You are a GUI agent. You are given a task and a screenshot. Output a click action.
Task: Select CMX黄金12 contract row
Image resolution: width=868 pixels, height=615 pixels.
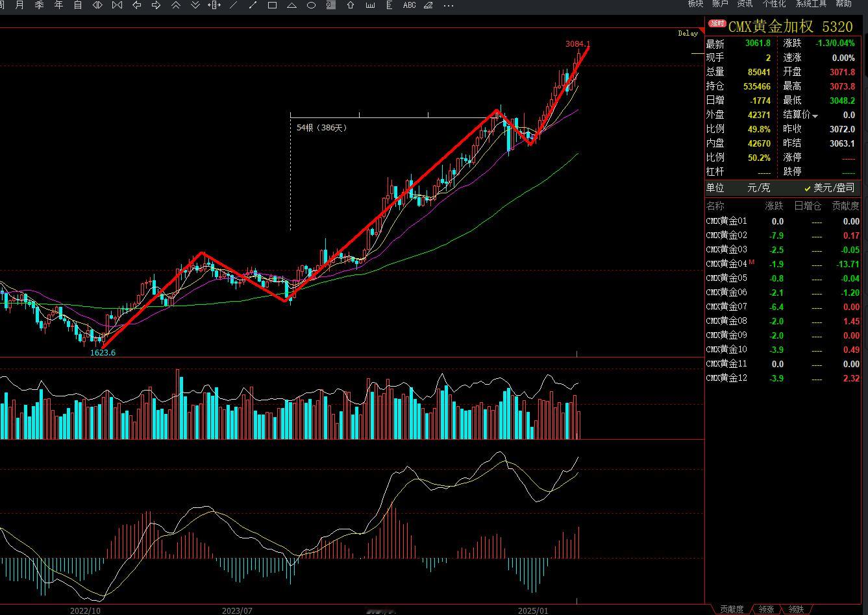point(783,378)
